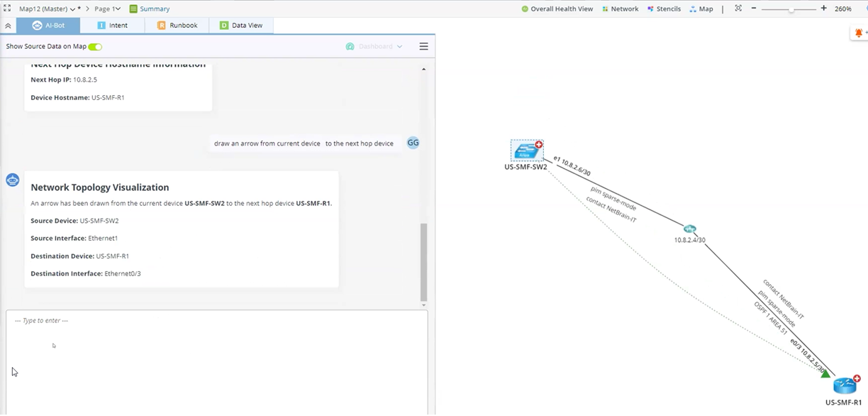Click the 'Source Interface: Ethernet1' line
This screenshot has width=868, height=416.
[74, 239]
